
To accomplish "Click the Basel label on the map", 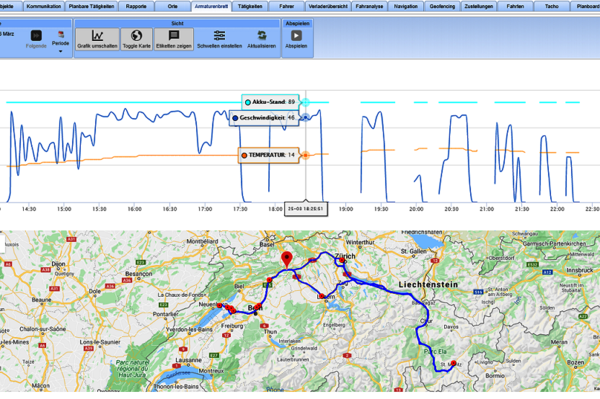I will pos(267,244).
